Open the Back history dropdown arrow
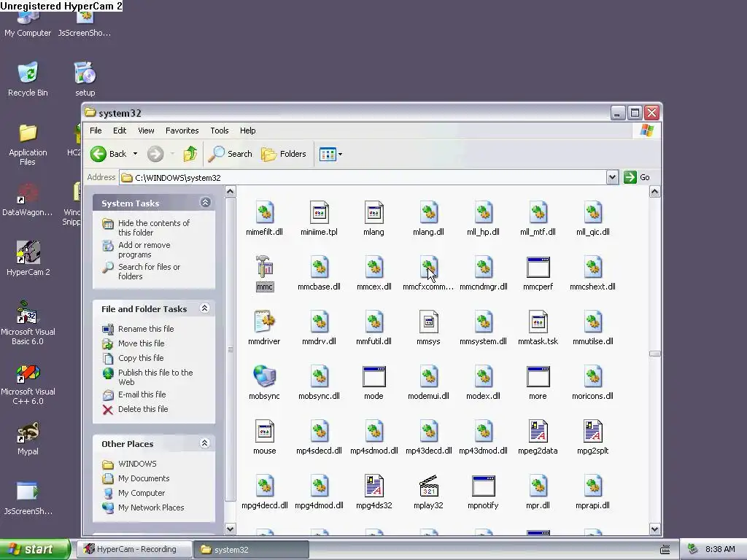747x560 pixels. click(135, 154)
